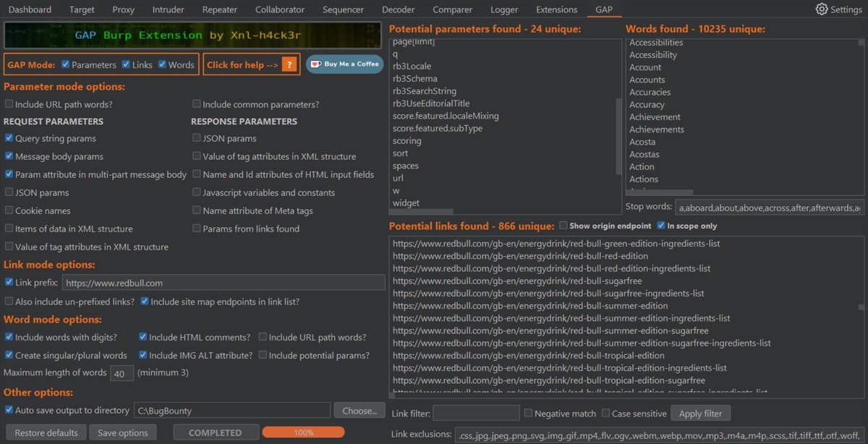Toggle Auto save output to directory
The image size is (868, 444).
9,410
